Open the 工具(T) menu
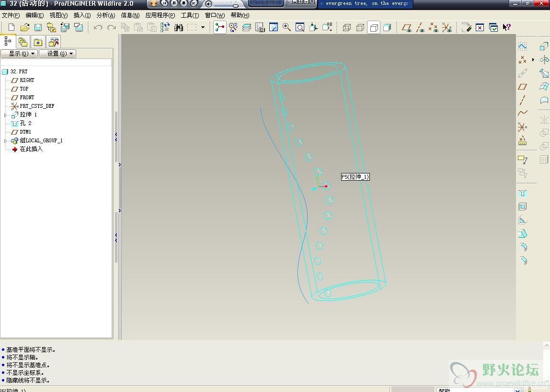 click(190, 15)
